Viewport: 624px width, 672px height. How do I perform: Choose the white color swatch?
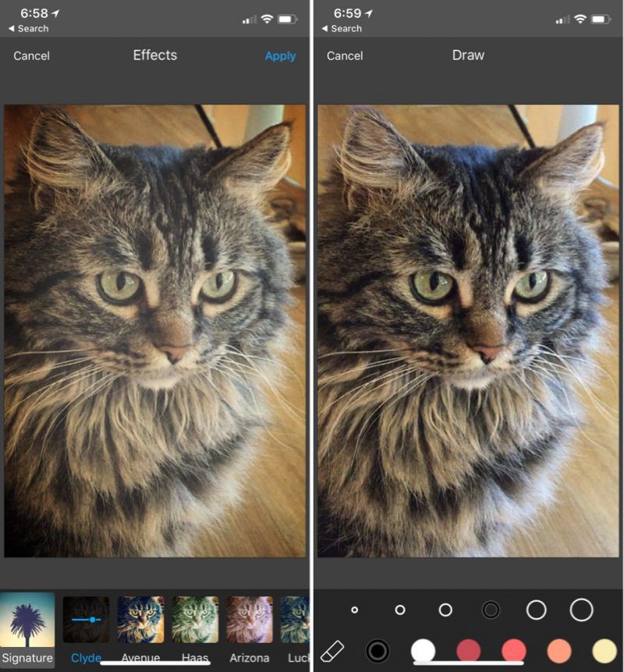423,650
